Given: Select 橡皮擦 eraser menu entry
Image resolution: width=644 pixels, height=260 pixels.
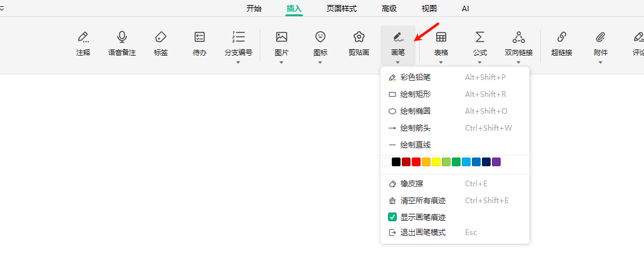Looking at the screenshot, I should (455, 184).
